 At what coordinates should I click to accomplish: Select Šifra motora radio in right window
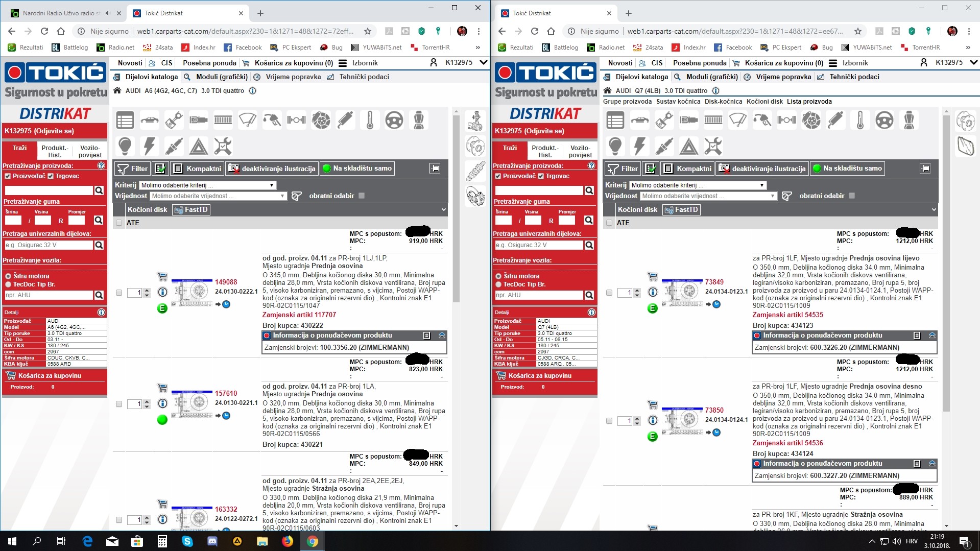[x=498, y=276]
